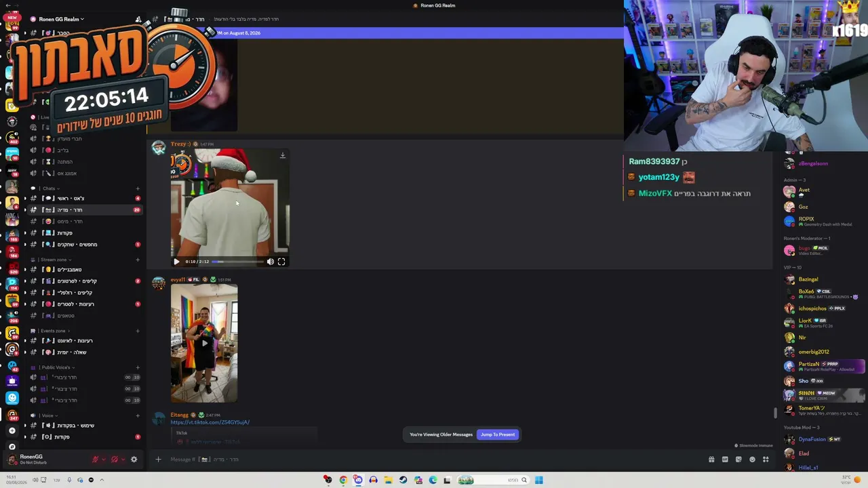Viewport: 868px width, 488px height.
Task: Collapse the Chats category
Action: 50,188
